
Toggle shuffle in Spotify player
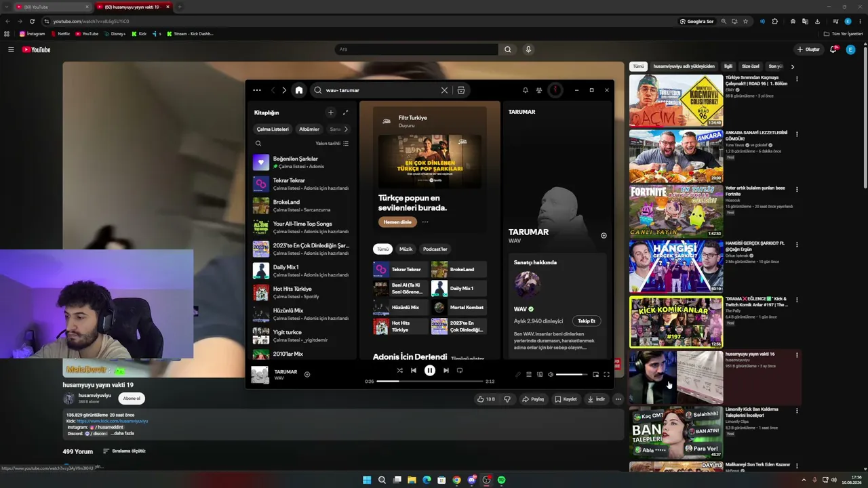tap(399, 371)
